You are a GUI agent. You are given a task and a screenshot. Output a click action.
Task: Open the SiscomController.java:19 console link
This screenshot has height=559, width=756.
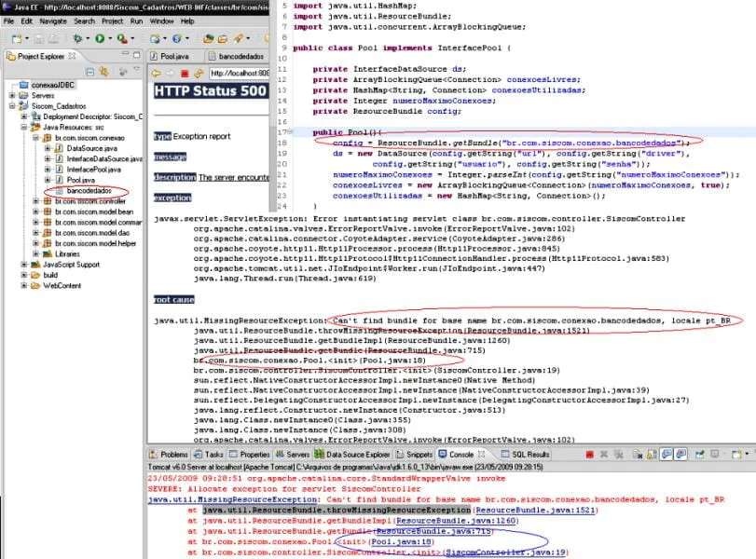[505, 552]
